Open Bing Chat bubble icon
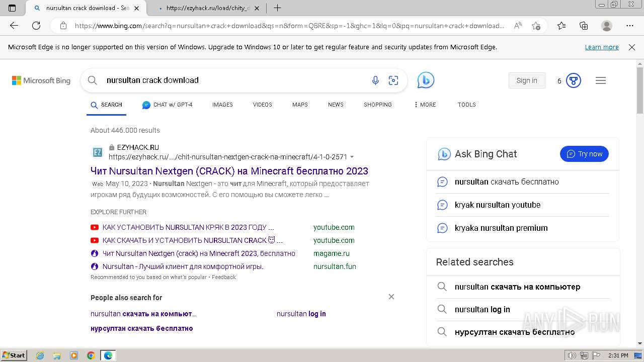644x362 pixels. [426, 80]
